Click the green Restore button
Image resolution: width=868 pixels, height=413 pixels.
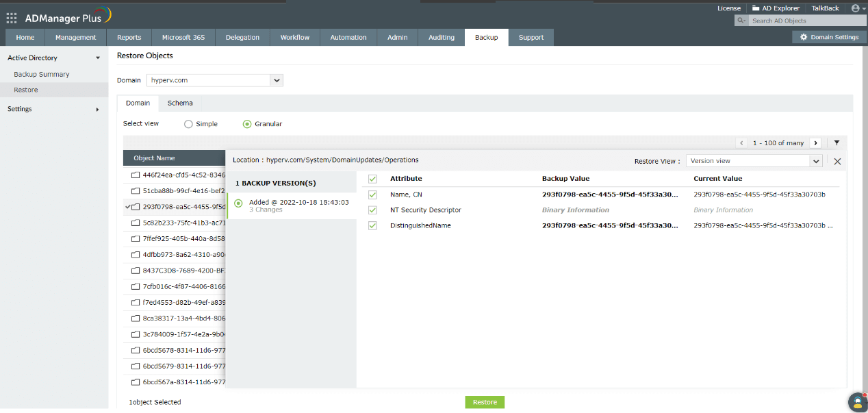[485, 402]
